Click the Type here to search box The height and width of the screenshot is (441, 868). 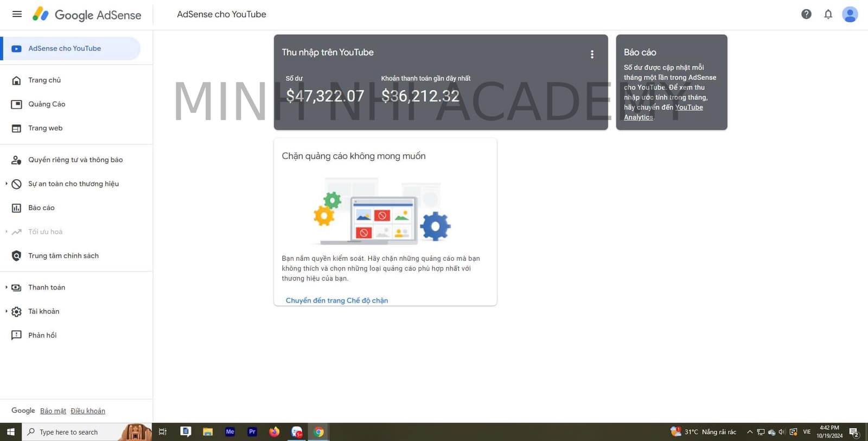point(87,432)
